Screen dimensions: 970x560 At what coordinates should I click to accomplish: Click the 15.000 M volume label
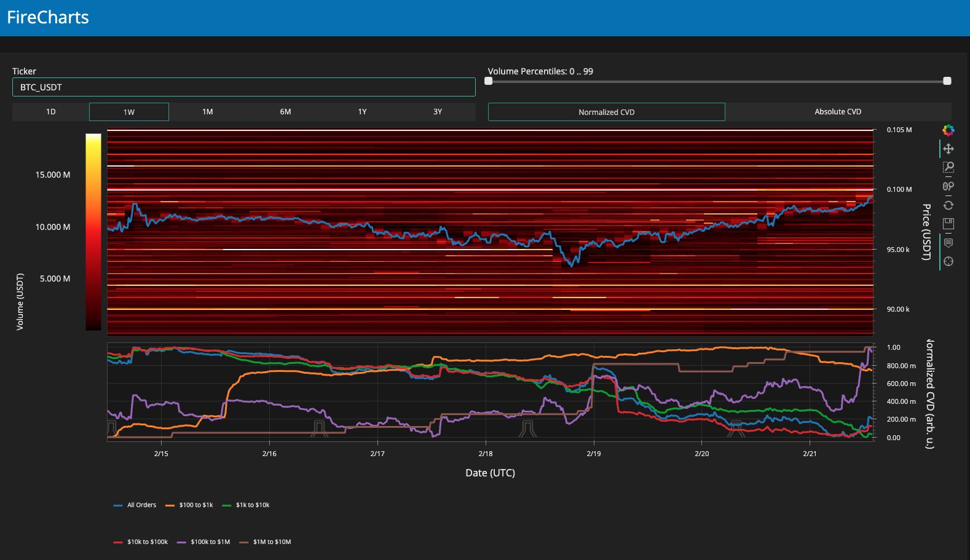(x=53, y=175)
